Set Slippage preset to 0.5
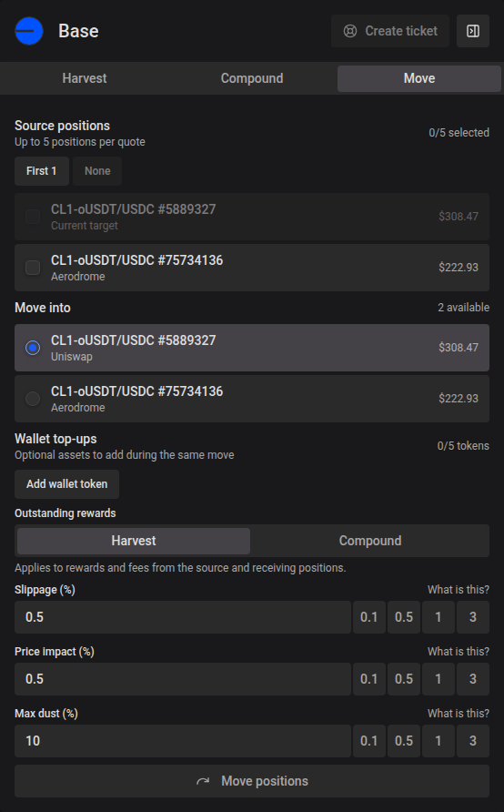Image resolution: width=504 pixels, height=812 pixels. [404, 617]
